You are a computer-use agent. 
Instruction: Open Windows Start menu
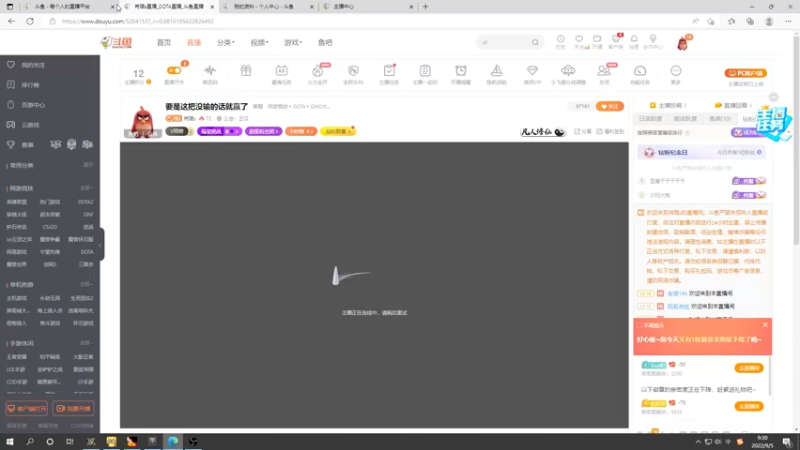(10, 442)
